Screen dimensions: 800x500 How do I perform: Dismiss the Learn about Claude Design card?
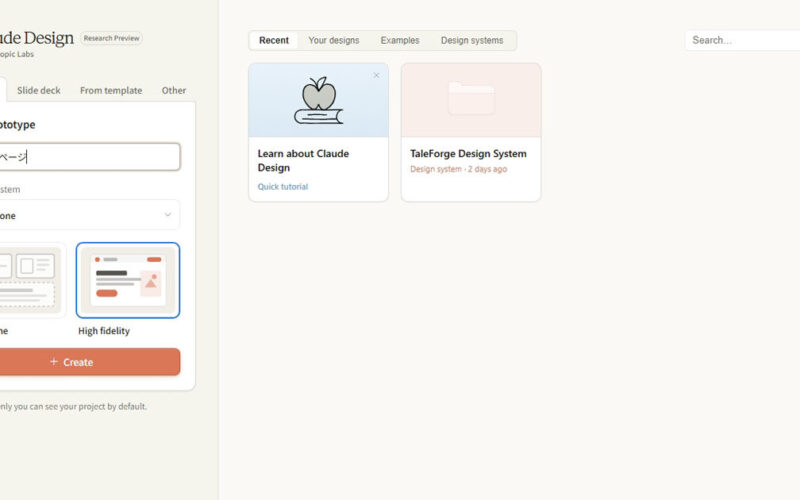tap(376, 76)
